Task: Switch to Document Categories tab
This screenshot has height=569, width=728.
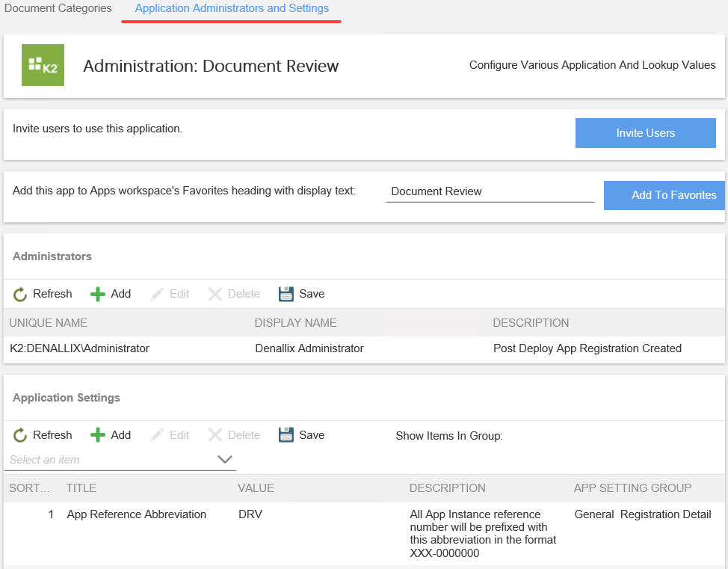Action: [x=58, y=9]
